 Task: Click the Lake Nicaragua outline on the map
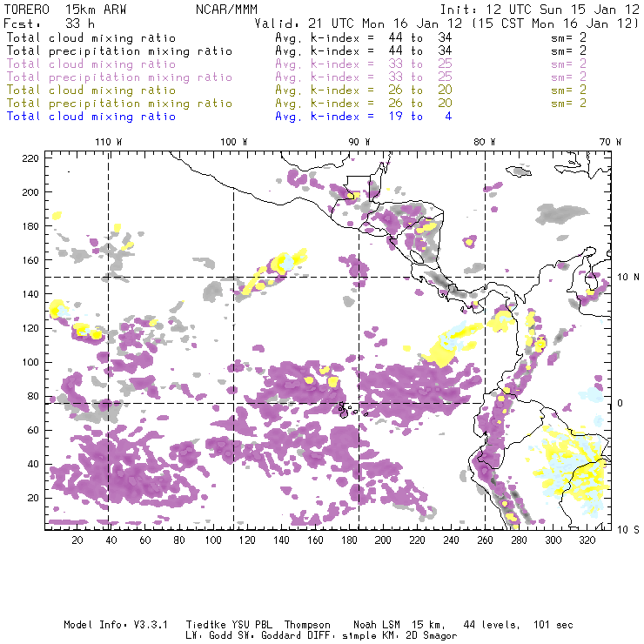(417, 257)
